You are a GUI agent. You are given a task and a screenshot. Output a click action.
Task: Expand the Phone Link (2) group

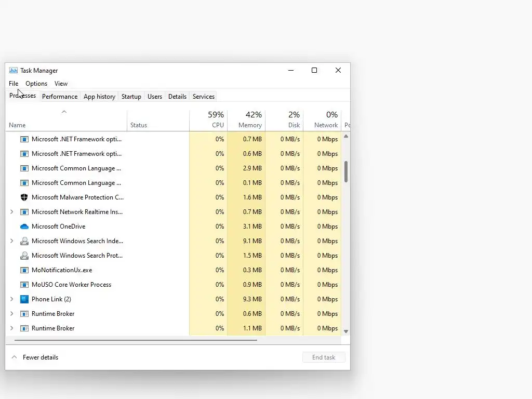(12, 299)
